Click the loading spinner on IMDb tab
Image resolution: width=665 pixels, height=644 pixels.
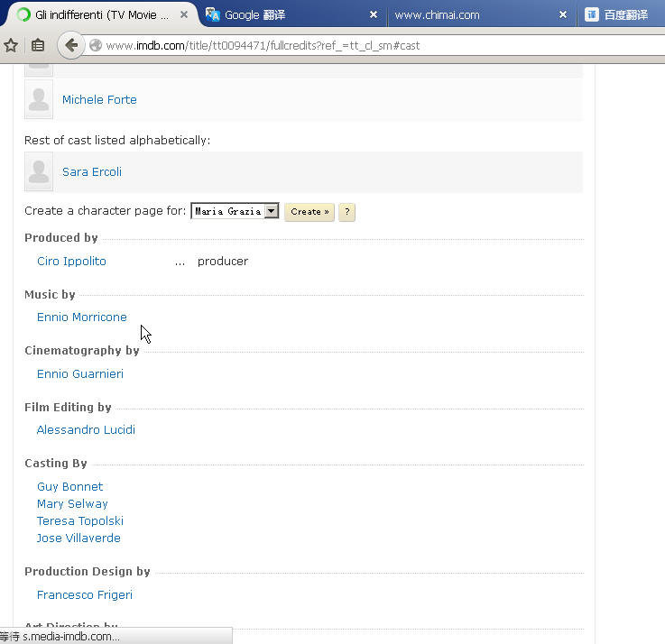(23, 14)
